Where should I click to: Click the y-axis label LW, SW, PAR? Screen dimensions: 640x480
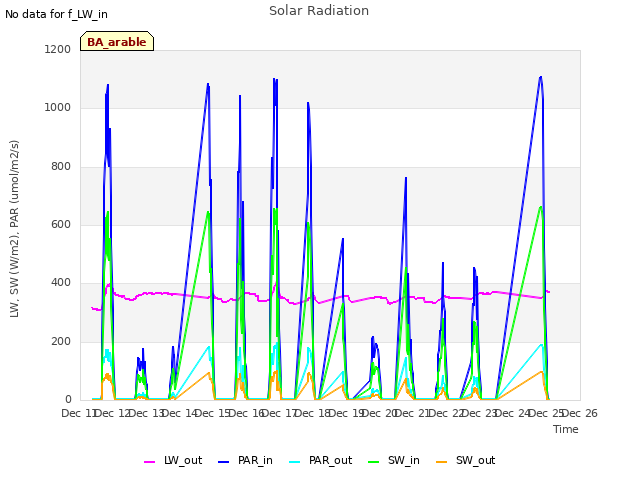point(14,229)
